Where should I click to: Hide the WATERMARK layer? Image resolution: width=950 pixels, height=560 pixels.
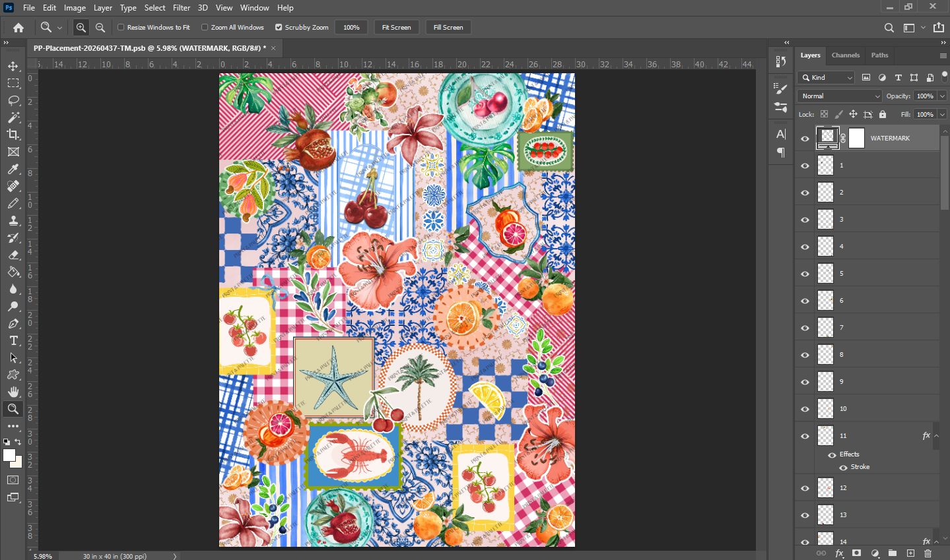click(x=805, y=139)
